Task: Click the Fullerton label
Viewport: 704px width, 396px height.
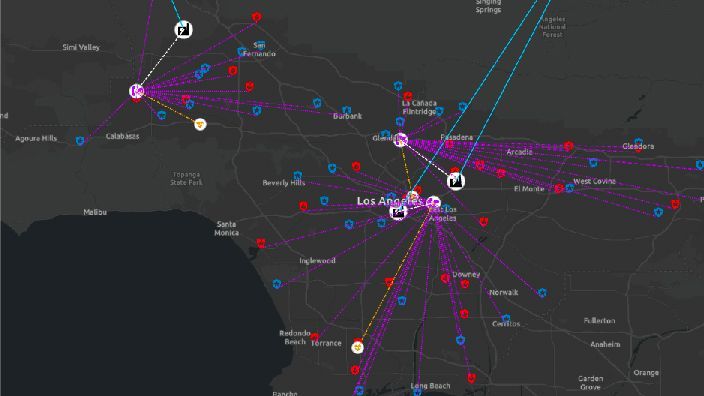Action: (x=599, y=321)
